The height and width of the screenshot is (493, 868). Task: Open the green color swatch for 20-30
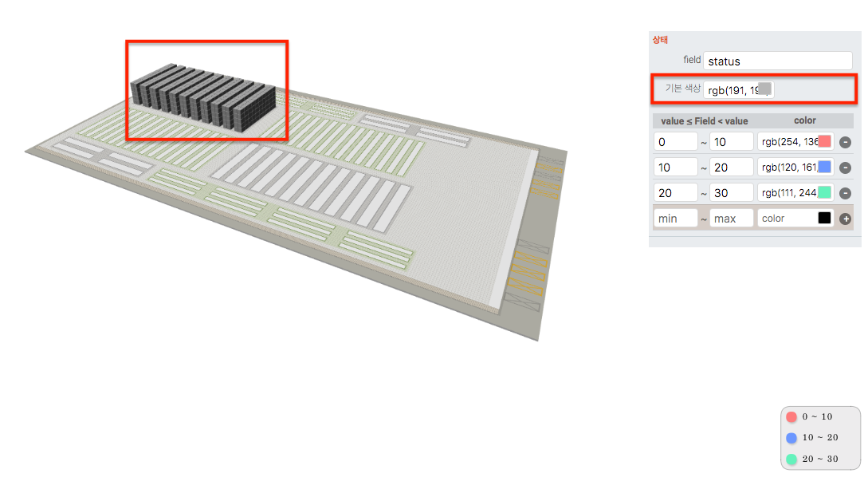(824, 192)
